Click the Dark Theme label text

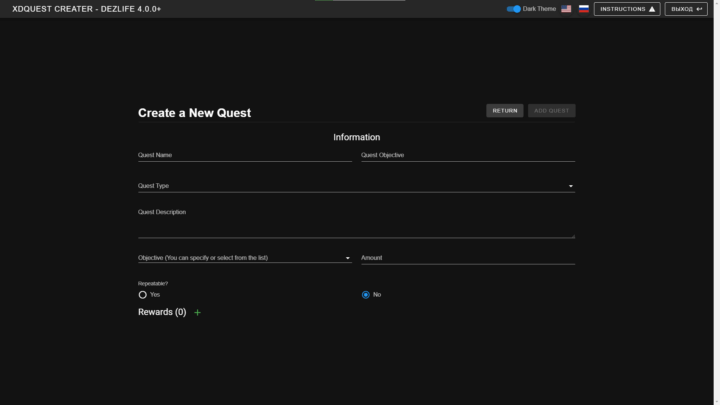[x=539, y=9]
